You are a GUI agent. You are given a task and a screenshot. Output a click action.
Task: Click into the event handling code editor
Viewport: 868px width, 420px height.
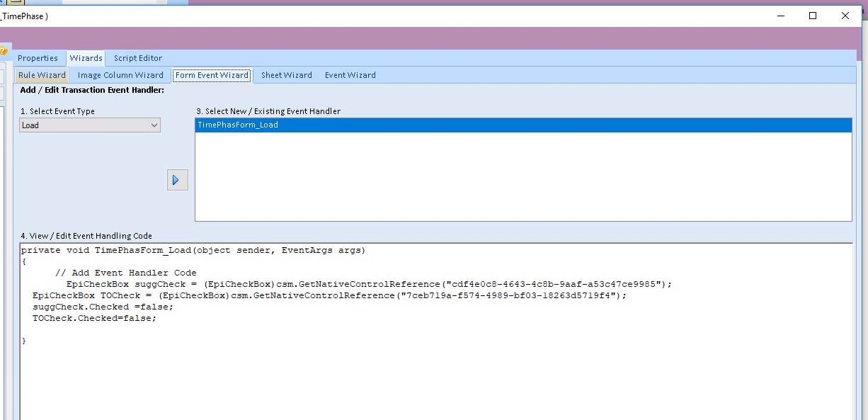436,331
